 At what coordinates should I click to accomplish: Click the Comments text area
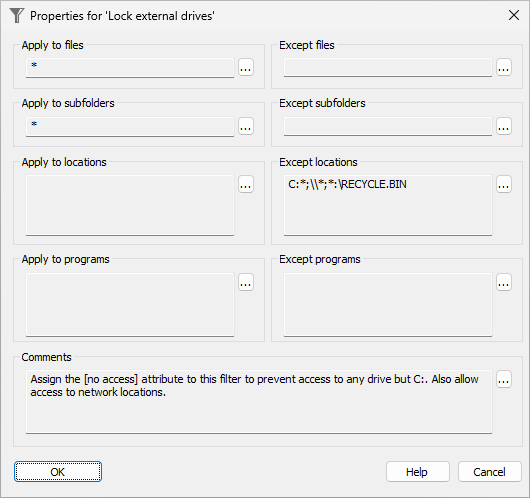point(259,402)
